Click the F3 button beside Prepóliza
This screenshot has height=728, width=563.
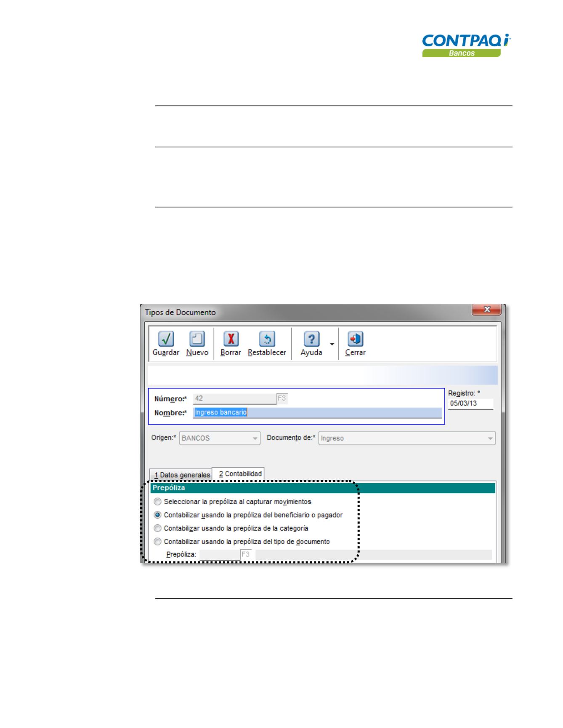click(x=246, y=554)
